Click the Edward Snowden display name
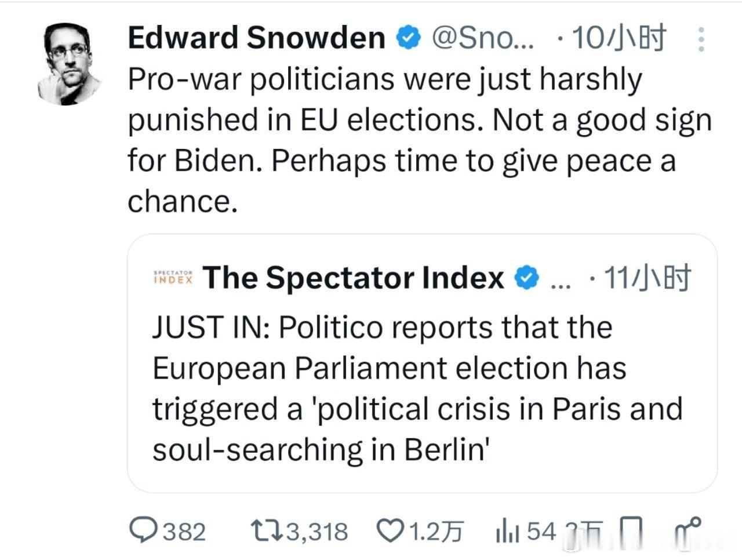This screenshot has height=560, width=742. [x=256, y=38]
